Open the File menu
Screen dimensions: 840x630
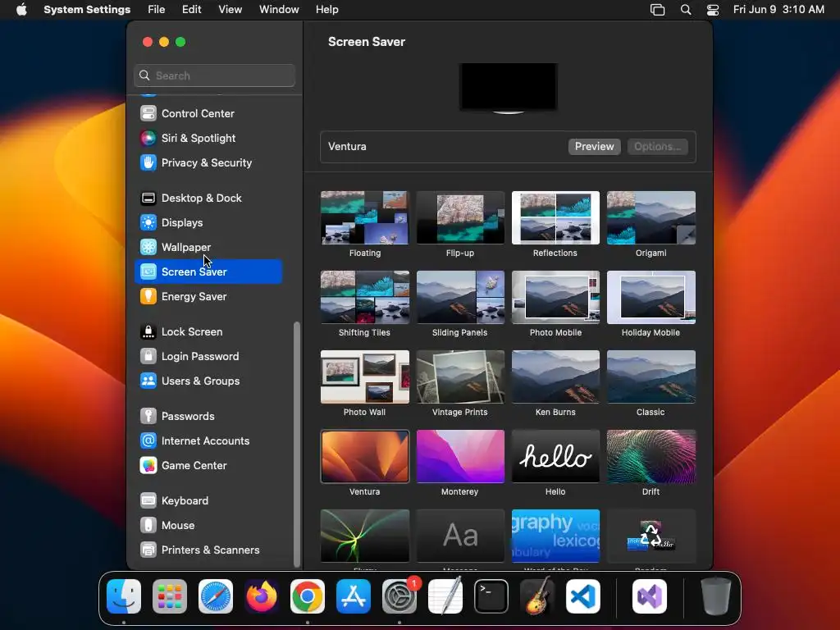click(157, 10)
